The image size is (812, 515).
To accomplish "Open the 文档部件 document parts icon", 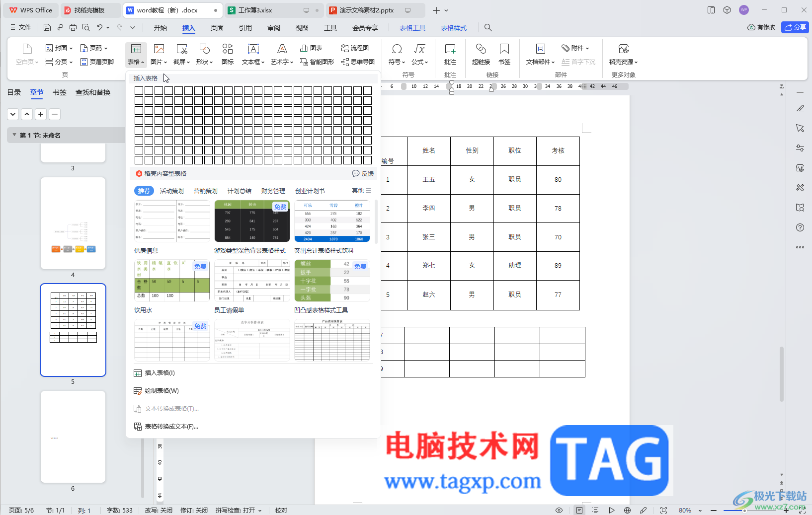I will coord(540,49).
